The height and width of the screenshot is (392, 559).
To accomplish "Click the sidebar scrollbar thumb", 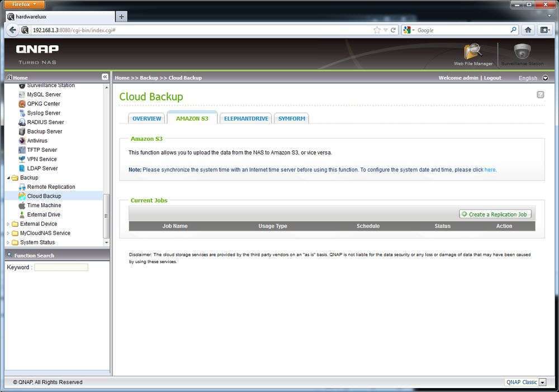I will [106, 216].
